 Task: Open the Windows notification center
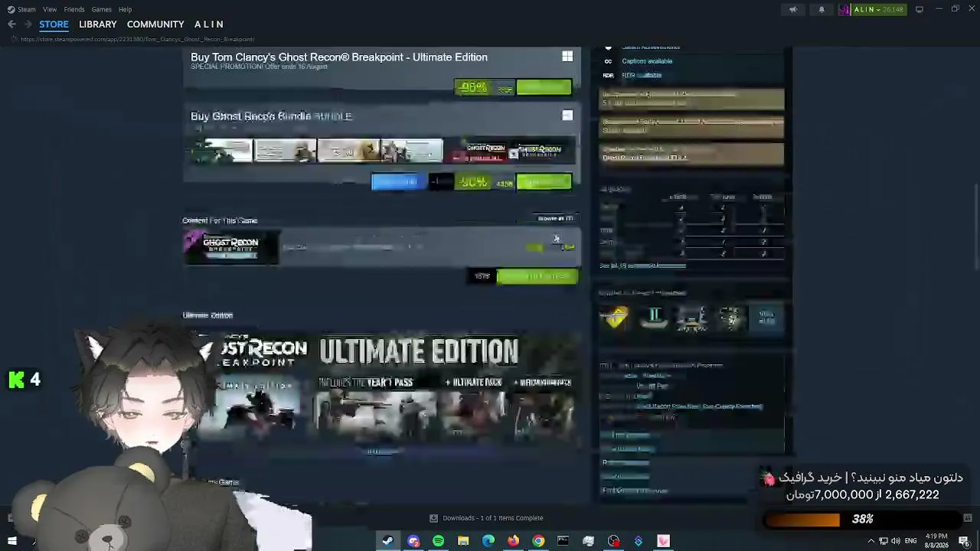tap(965, 541)
